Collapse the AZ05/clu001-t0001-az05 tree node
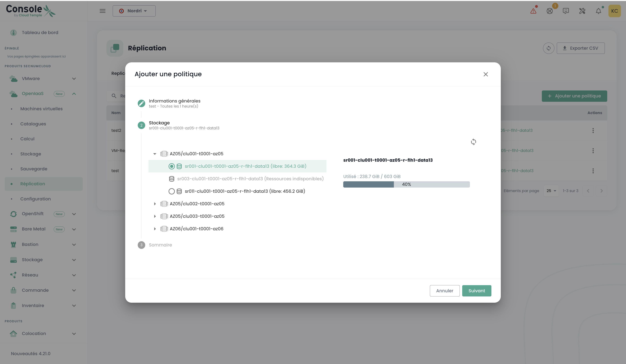Image resolution: width=626 pixels, height=364 pixels. [x=155, y=154]
